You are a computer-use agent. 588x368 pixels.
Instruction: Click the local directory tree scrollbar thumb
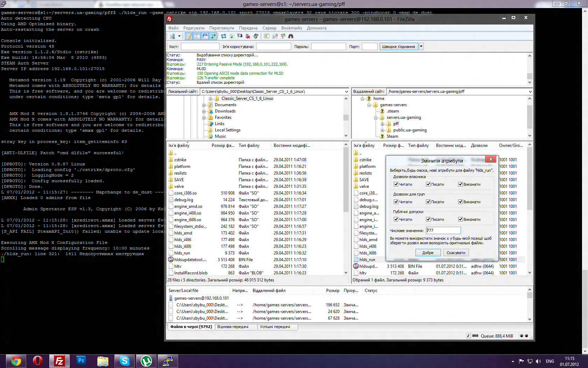pos(346,117)
